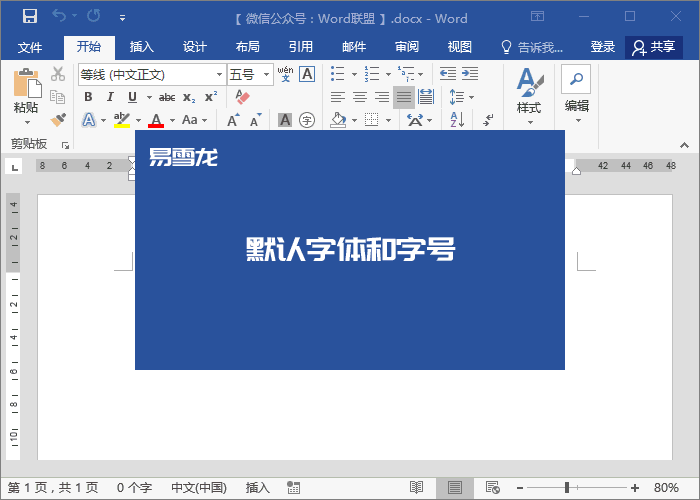Increase paragraph indent
This screenshot has height=500, width=700.
point(470,74)
